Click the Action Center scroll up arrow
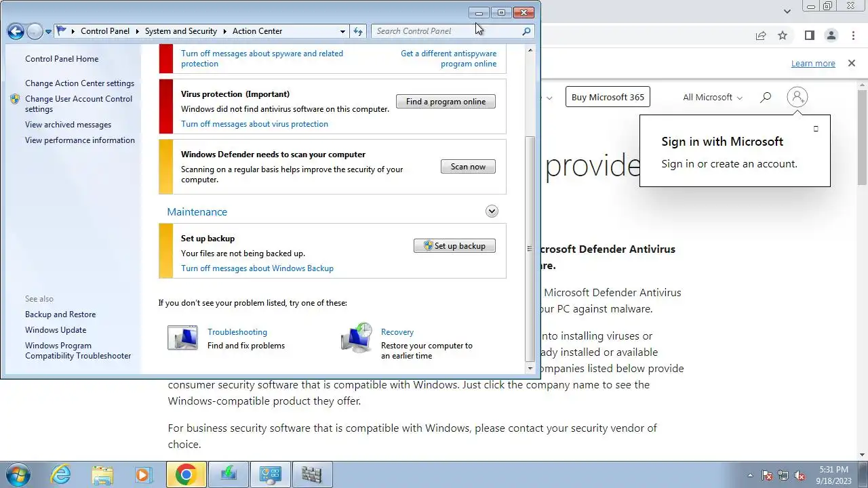 530,49
